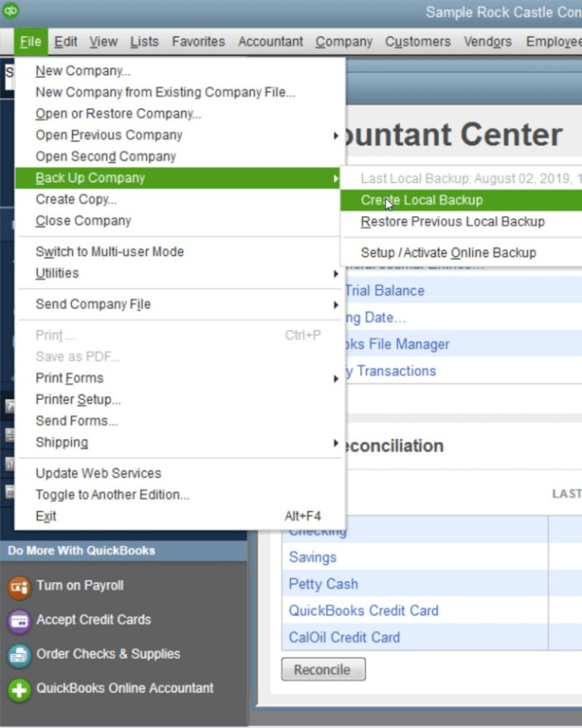
Task: Open the View menu
Action: click(x=104, y=42)
